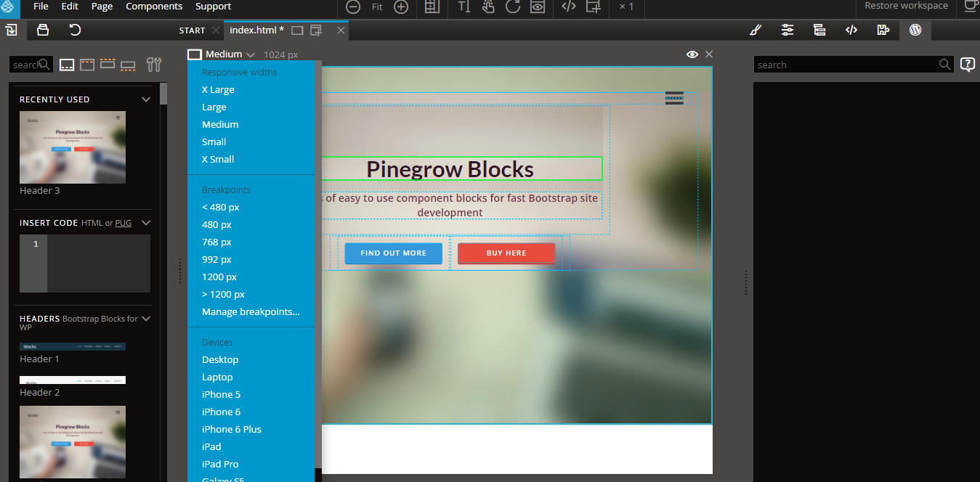Screen dimensions: 980x482
Task: Open the library panel icon with arrow
Action: pos(12,30)
